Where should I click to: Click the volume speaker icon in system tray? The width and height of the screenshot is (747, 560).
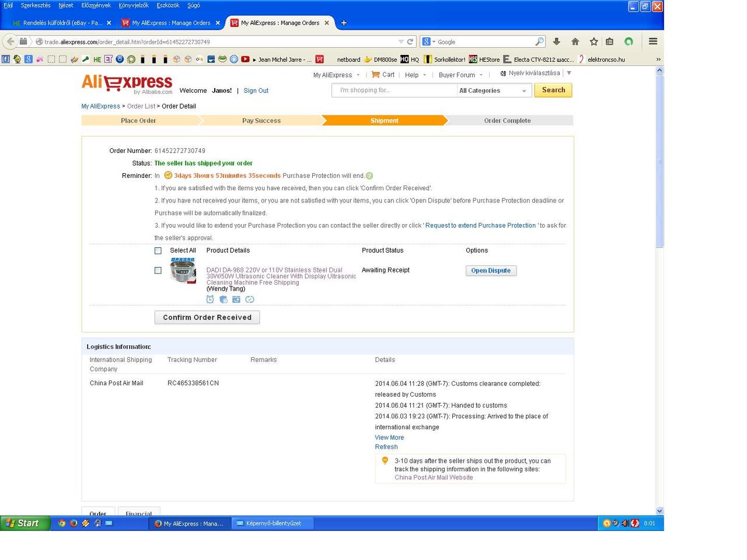coord(625,523)
